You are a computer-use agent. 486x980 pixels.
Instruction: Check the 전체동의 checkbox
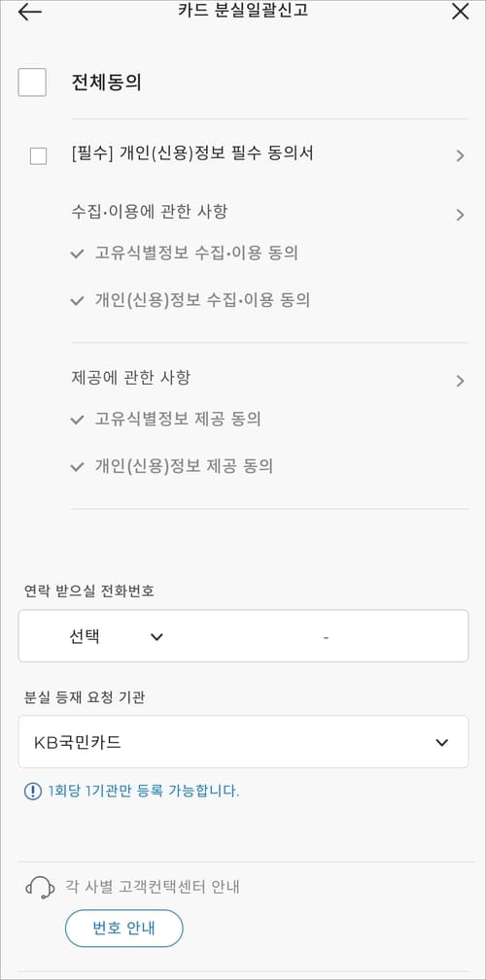[32, 83]
